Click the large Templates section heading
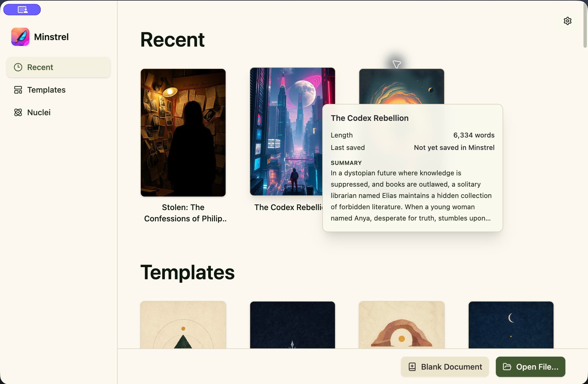This screenshot has height=384, width=588. click(187, 272)
